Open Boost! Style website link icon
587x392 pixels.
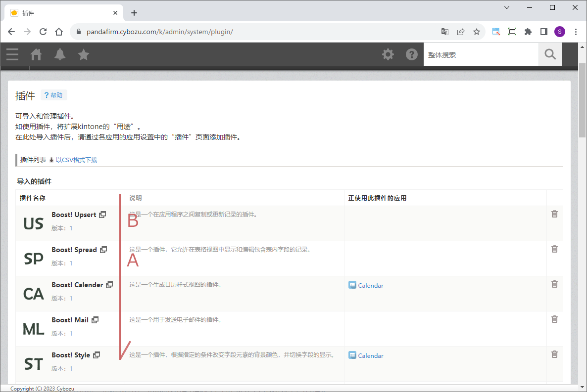pyautogui.click(x=97, y=355)
